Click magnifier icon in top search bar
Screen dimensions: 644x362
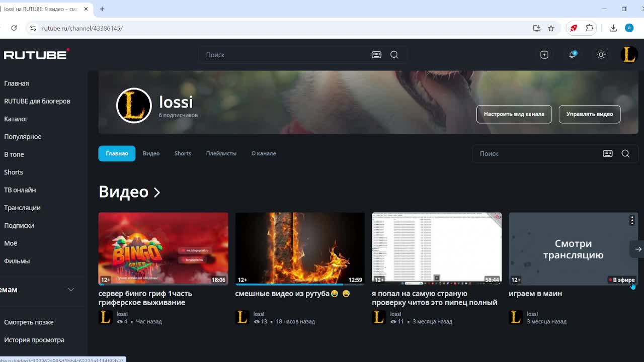coord(394,55)
